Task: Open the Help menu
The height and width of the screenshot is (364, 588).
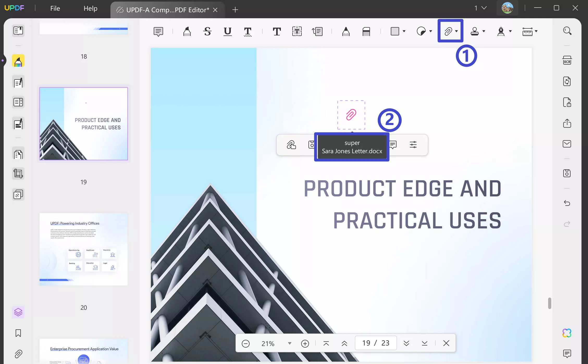Action: [x=91, y=8]
